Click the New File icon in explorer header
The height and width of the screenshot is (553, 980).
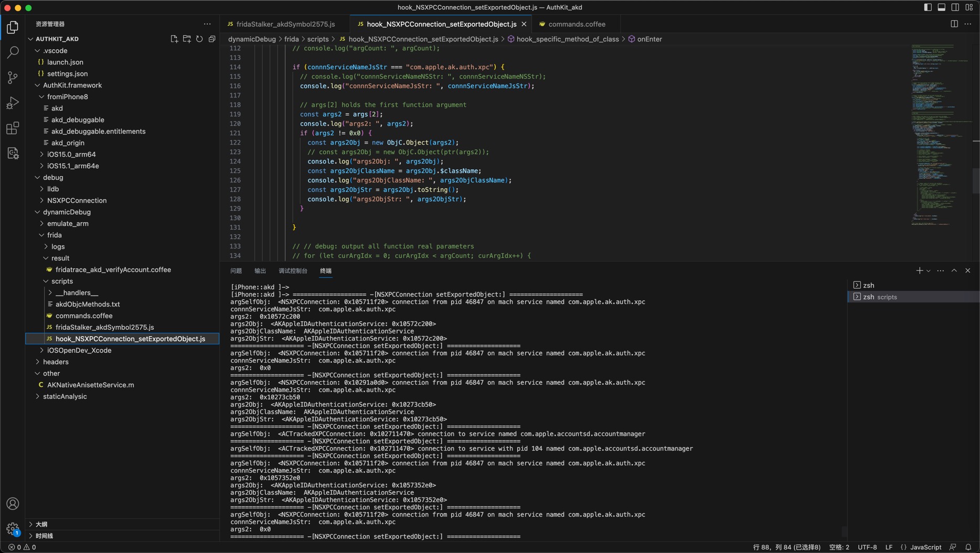174,39
